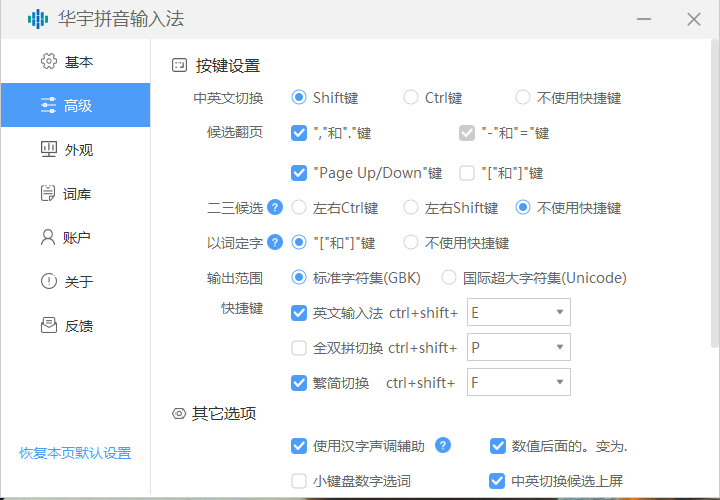Open the 繁简切换 key dropdown showing F
The width and height of the screenshot is (720, 500).
[x=519, y=383]
